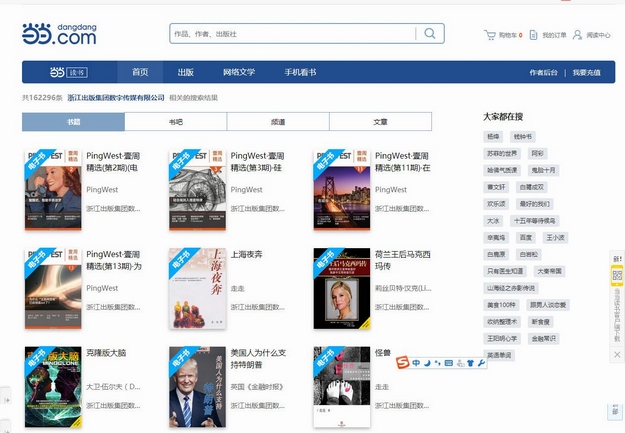Click the user account icon
This screenshot has width=625, height=433.
click(x=577, y=35)
